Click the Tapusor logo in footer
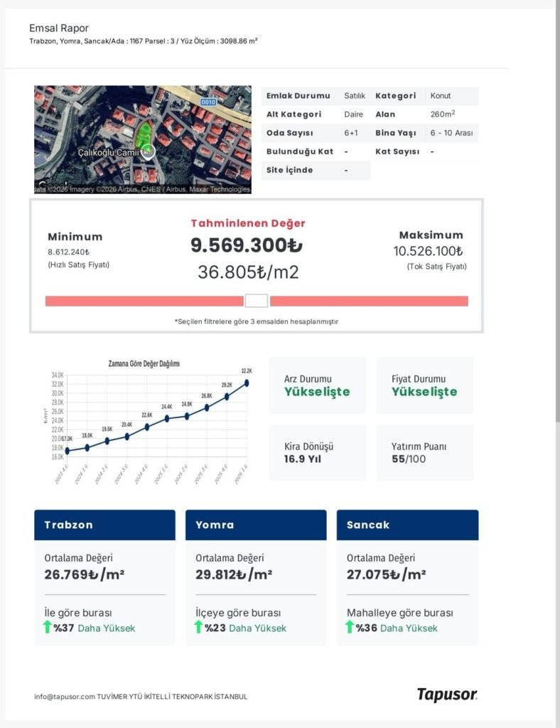Viewport: 560px width, 728px height. (447, 695)
